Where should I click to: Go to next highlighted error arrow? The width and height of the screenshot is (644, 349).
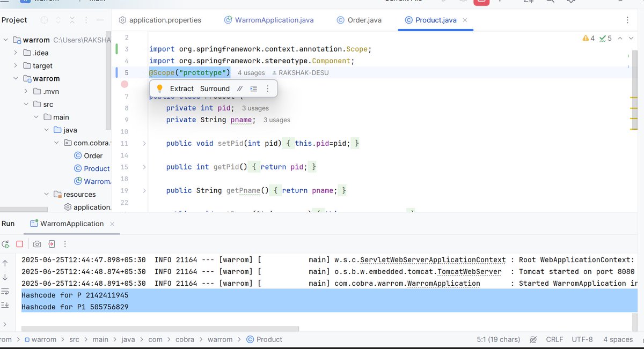tap(632, 39)
